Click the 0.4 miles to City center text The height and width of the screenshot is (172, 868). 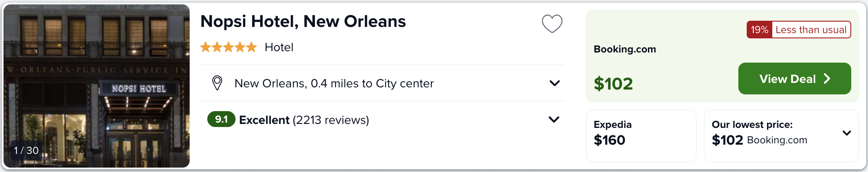coord(372,83)
